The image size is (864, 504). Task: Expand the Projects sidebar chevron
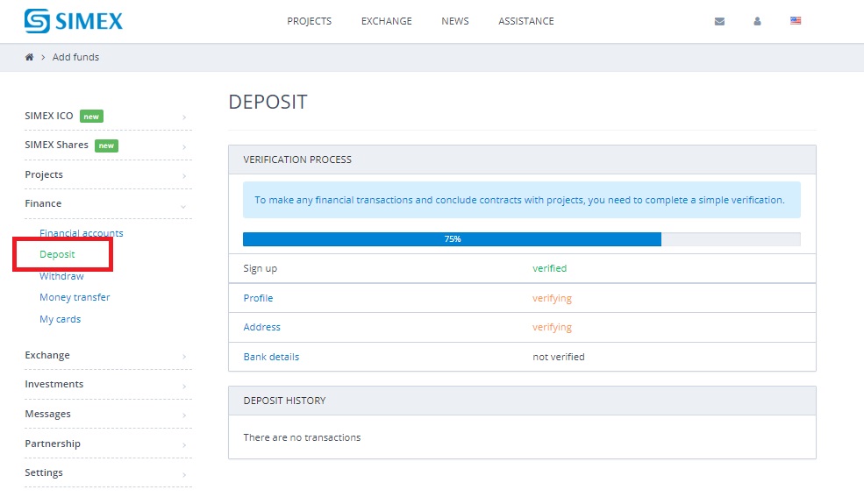(x=184, y=176)
